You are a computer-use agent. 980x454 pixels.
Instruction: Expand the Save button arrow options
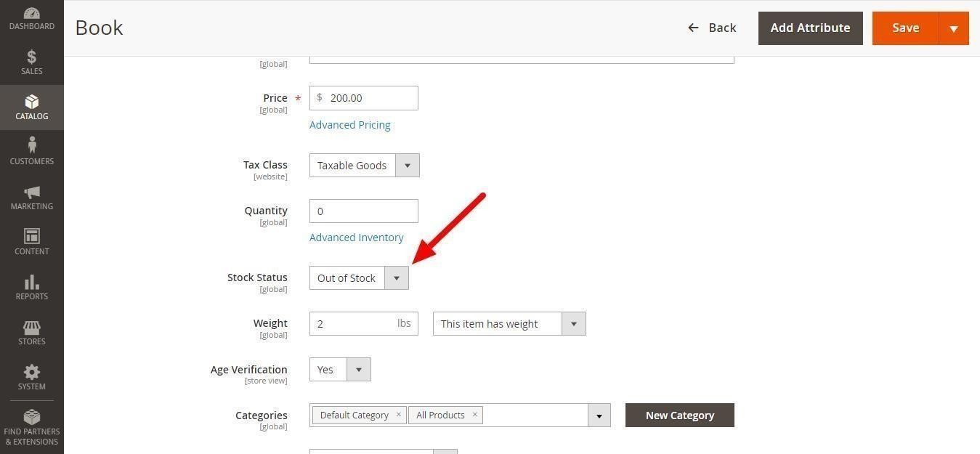(x=953, y=28)
